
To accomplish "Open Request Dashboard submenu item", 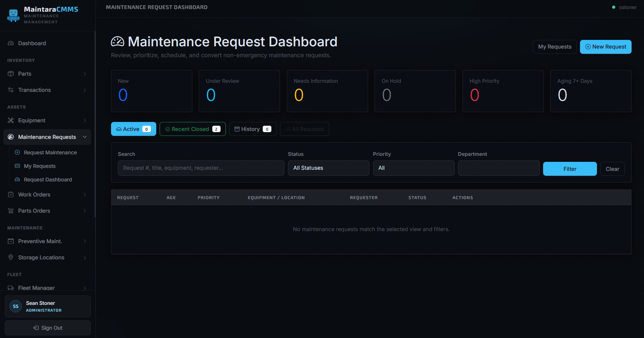I will tap(50, 180).
